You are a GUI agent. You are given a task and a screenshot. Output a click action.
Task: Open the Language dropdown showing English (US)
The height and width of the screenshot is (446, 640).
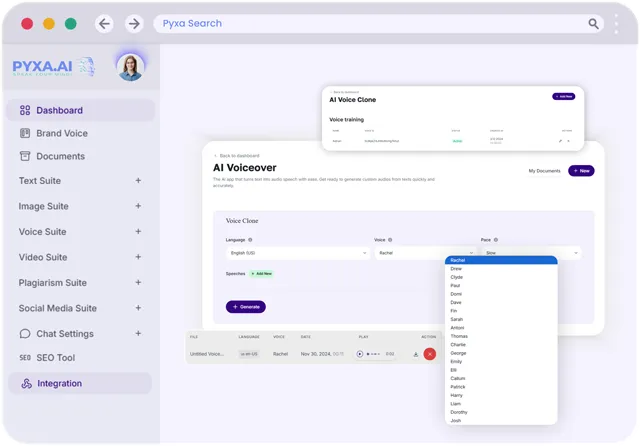tap(298, 253)
